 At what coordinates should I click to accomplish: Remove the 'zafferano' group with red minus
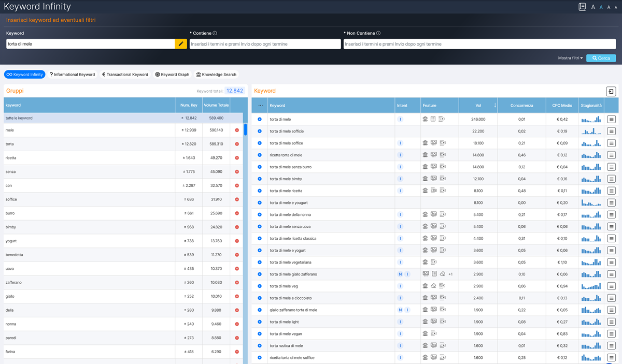(237, 283)
